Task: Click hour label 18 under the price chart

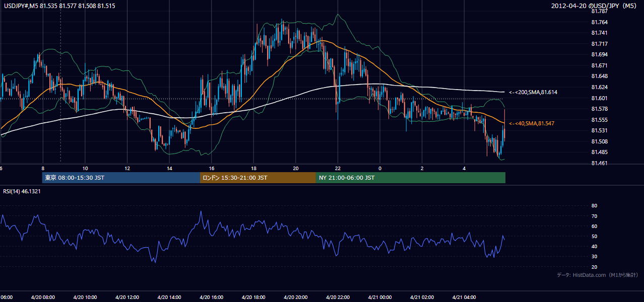Action: click(x=253, y=168)
